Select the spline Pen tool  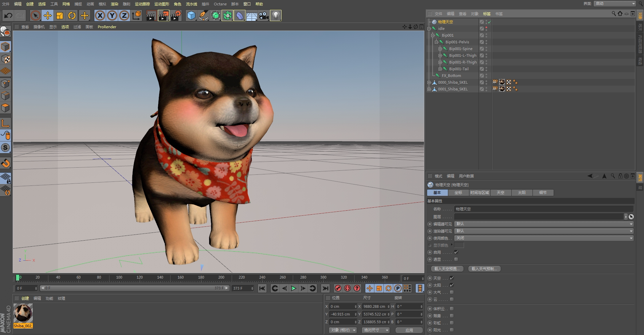[203, 15]
